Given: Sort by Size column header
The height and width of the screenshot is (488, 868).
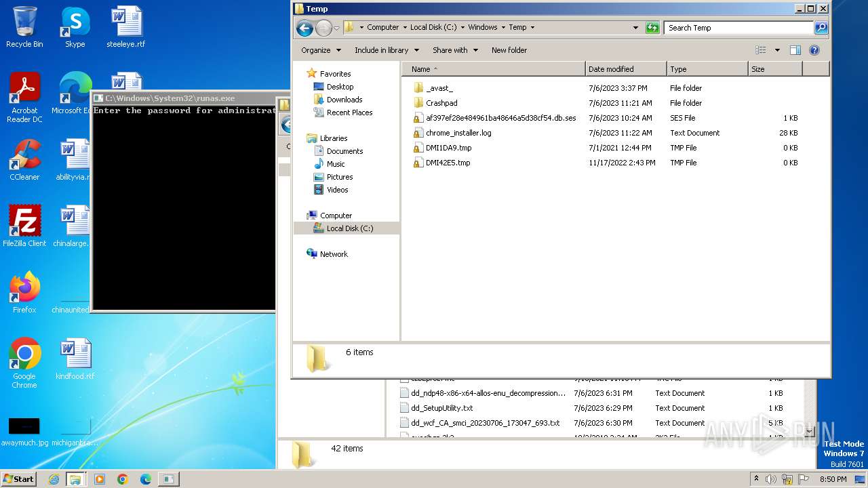Looking at the screenshot, I should pos(775,69).
